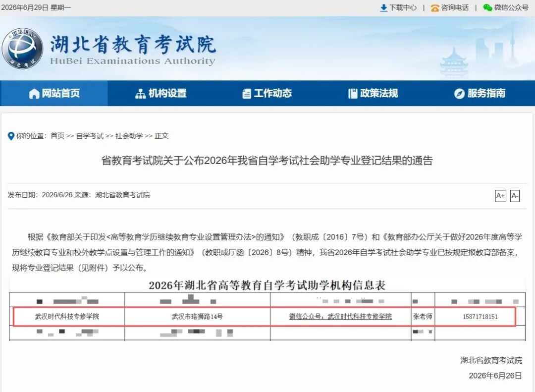Click the closing date 2026年6月26日

coord(495,376)
